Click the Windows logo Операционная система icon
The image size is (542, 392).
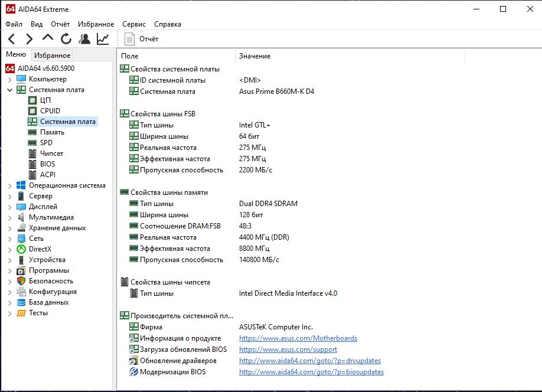tap(21, 185)
